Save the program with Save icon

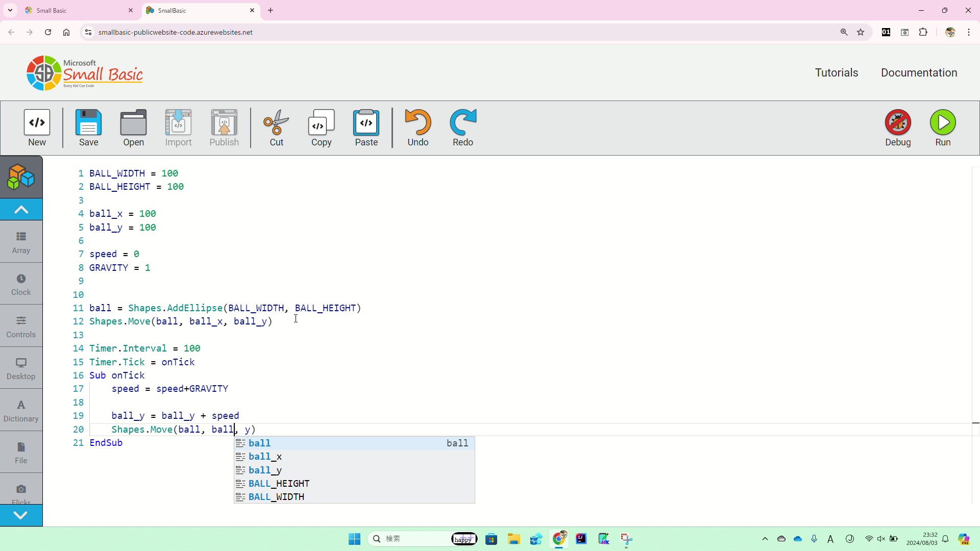88,128
